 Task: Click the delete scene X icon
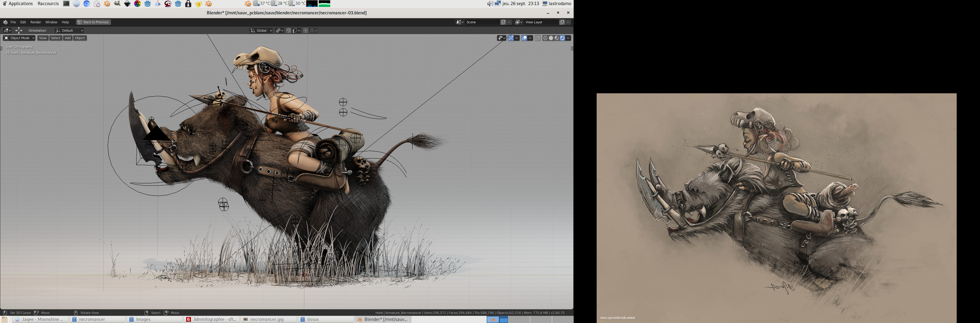click(x=509, y=22)
